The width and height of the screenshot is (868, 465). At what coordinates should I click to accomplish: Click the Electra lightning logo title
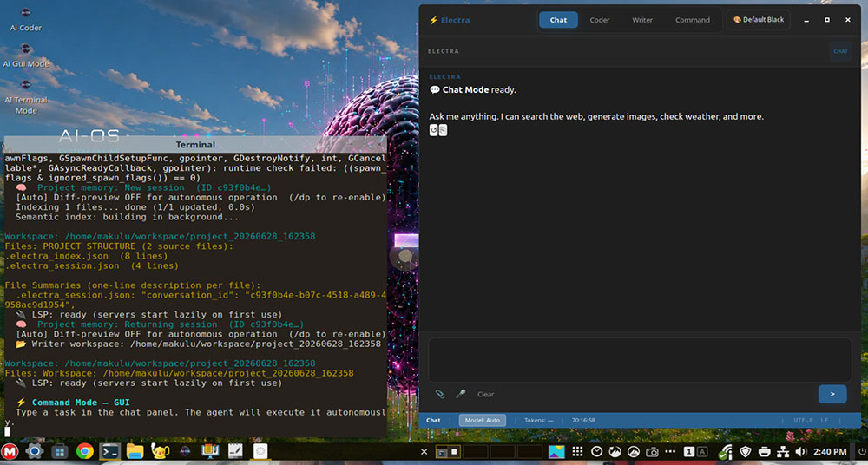(449, 20)
